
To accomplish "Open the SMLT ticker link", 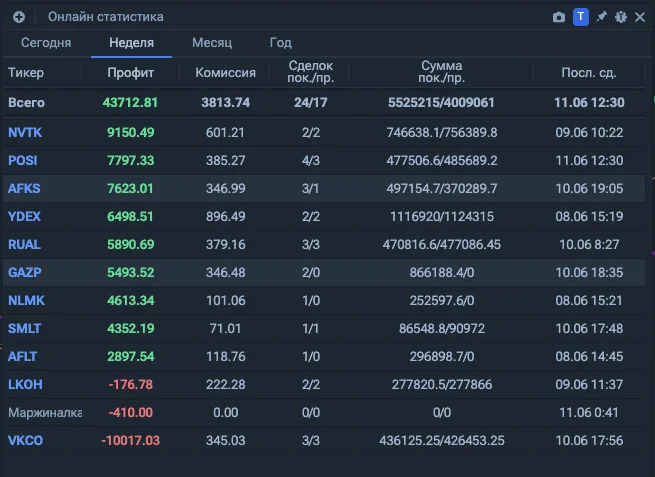I will [24, 329].
